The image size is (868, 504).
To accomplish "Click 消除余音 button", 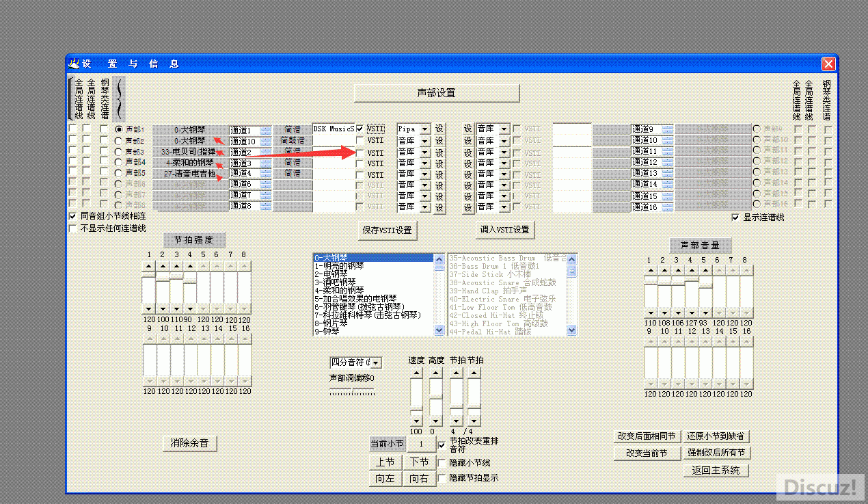I will (x=190, y=443).
